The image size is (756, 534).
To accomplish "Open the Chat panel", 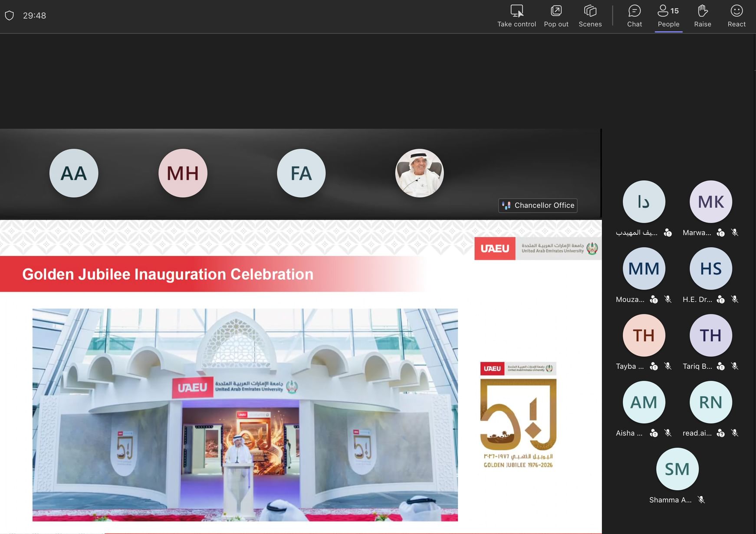I will (634, 15).
